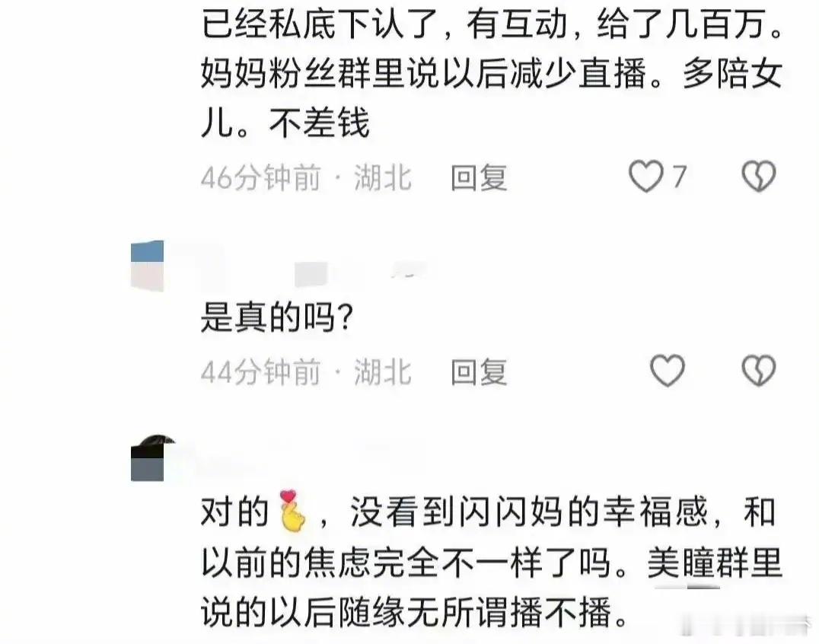The height and width of the screenshot is (644, 819).
Task: Click the "46分钟前" timestamp
Action: click(260, 177)
